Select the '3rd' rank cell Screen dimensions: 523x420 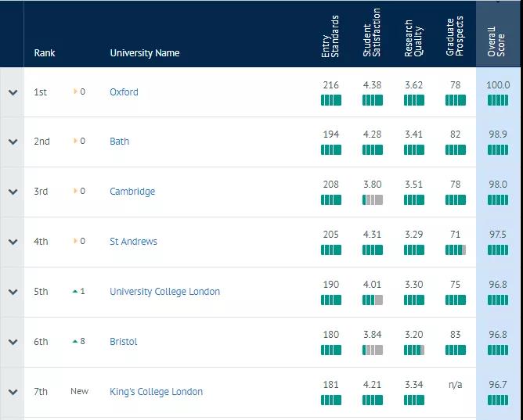[41, 192]
